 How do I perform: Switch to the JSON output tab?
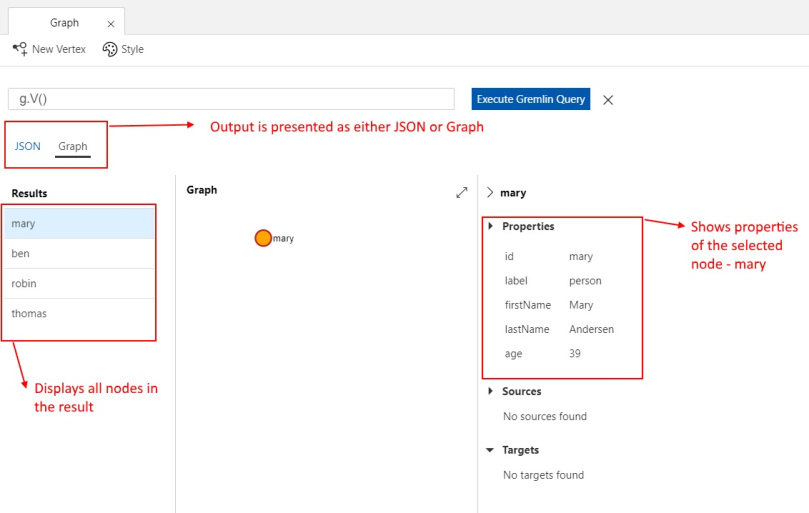click(x=28, y=146)
